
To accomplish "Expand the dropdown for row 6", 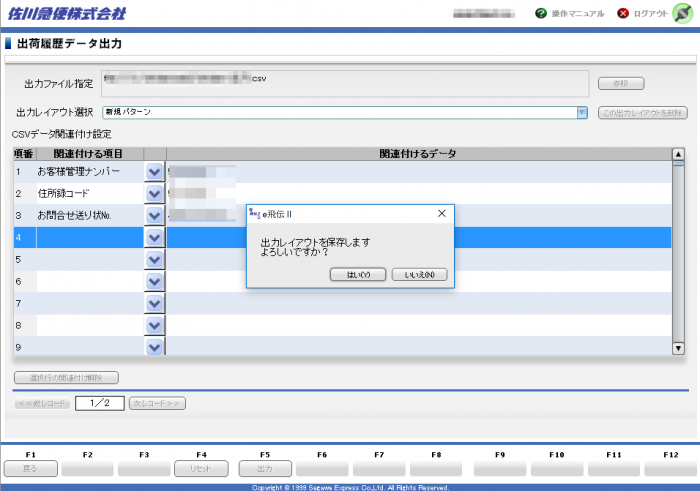I will (x=154, y=282).
